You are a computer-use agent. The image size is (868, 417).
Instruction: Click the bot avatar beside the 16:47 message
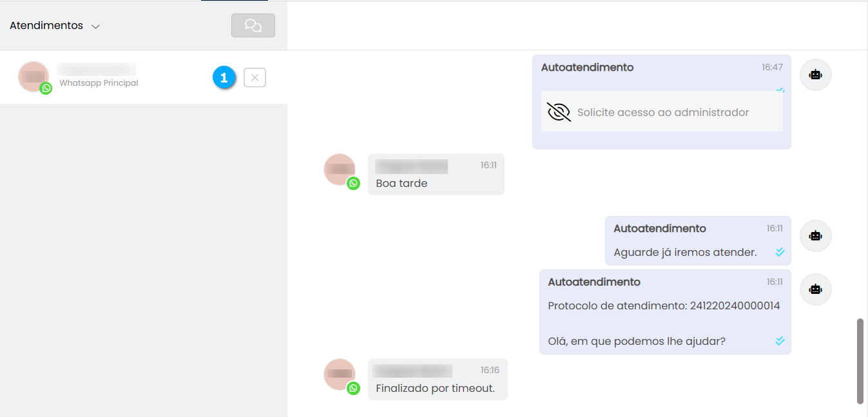pyautogui.click(x=816, y=75)
